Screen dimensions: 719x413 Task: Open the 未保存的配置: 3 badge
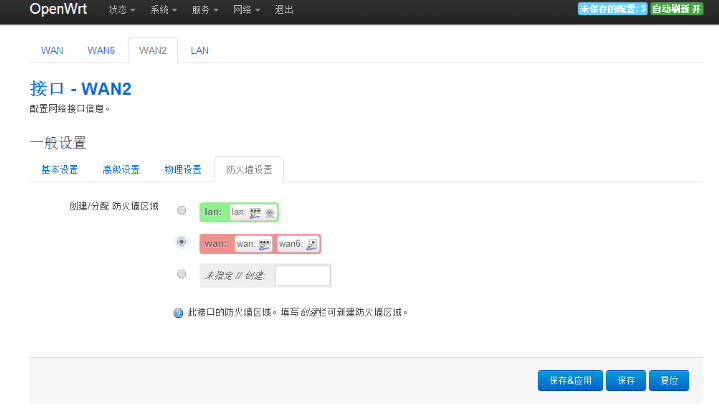(x=612, y=9)
